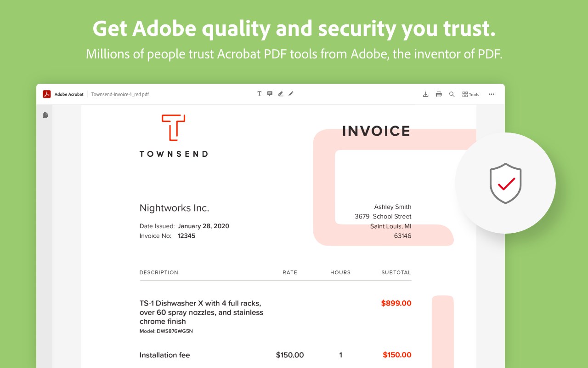Open the search magnifier
The height and width of the screenshot is (368, 588).
[452, 94]
